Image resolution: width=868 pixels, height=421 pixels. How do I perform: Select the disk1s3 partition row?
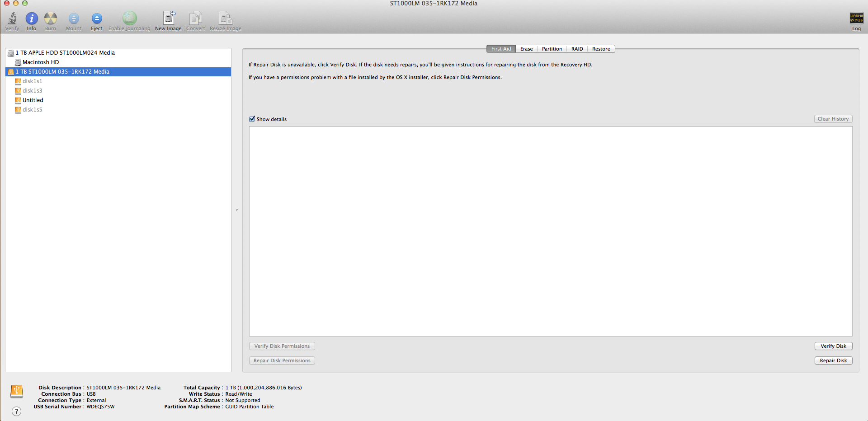tap(118, 91)
